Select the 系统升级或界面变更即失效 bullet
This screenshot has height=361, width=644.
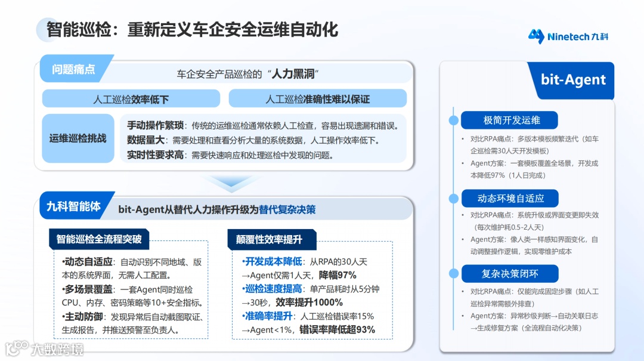534,221
